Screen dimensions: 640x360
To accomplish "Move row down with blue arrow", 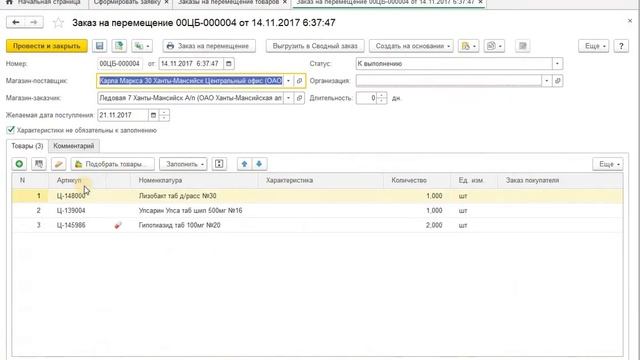I will [259, 164].
